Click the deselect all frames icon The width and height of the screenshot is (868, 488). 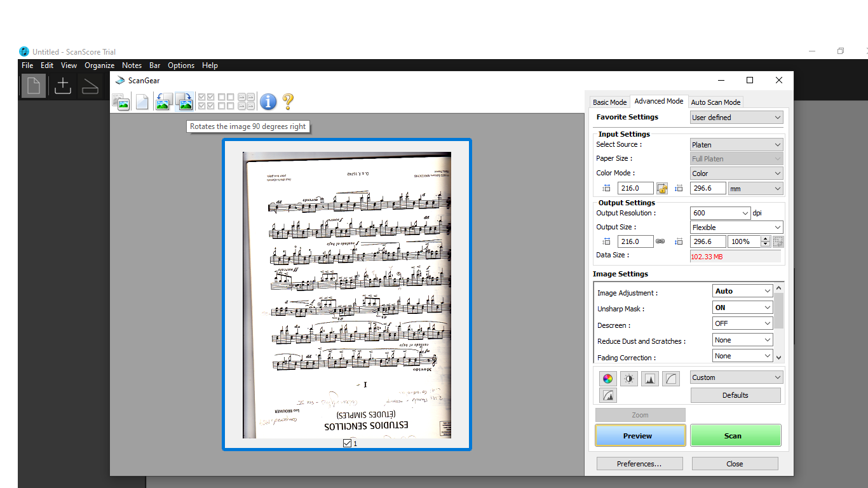coord(226,102)
